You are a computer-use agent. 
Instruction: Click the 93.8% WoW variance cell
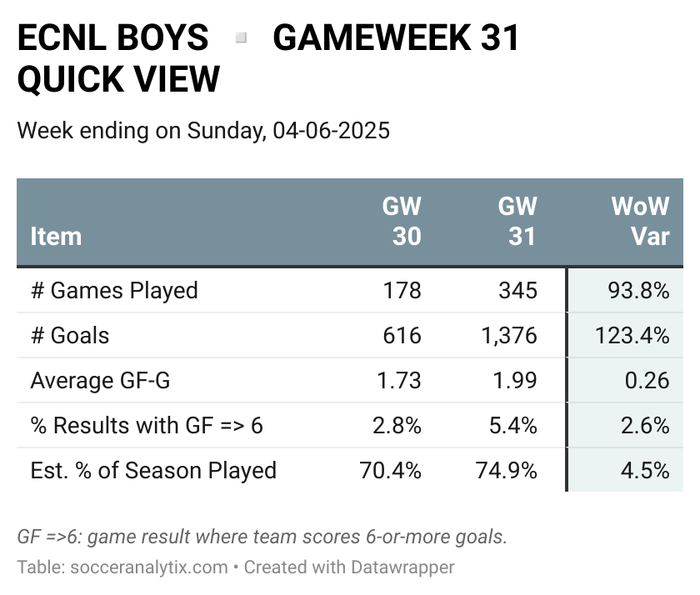638,291
